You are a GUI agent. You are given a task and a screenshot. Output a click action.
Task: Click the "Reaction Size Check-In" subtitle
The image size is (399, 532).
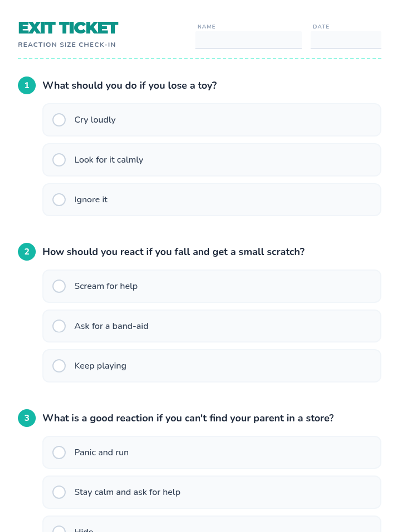pyautogui.click(x=67, y=45)
